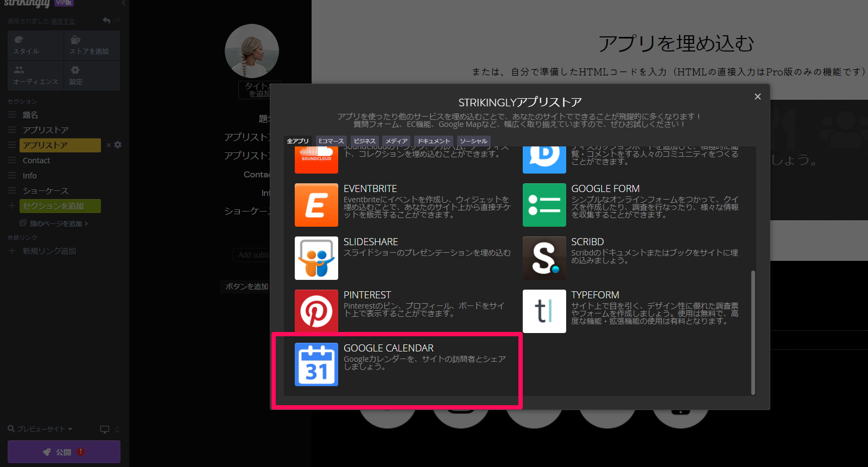868x467 pixels.
Task: Add the Google Calendar app icon
Action: pos(316,364)
